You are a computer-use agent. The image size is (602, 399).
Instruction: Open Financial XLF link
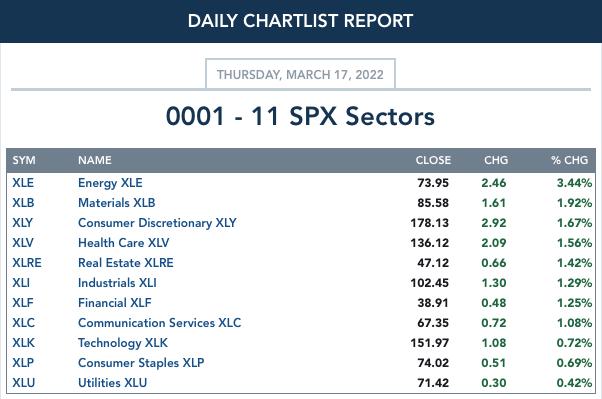[114, 303]
